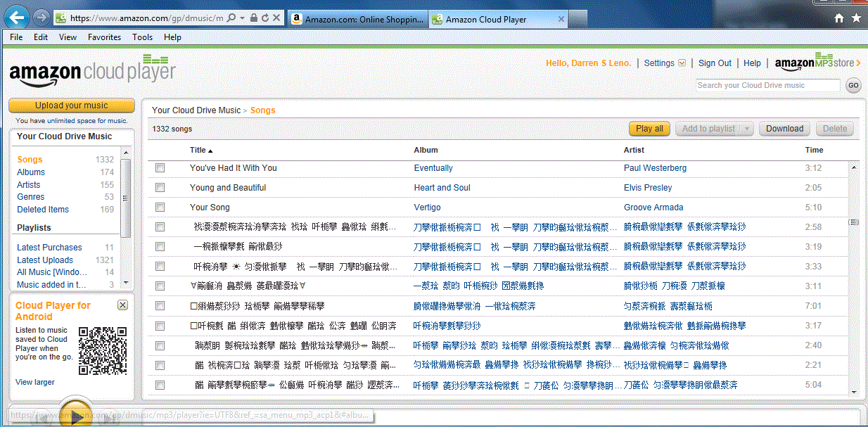Sort by the Artist column header
The image size is (868, 427).
tap(634, 150)
